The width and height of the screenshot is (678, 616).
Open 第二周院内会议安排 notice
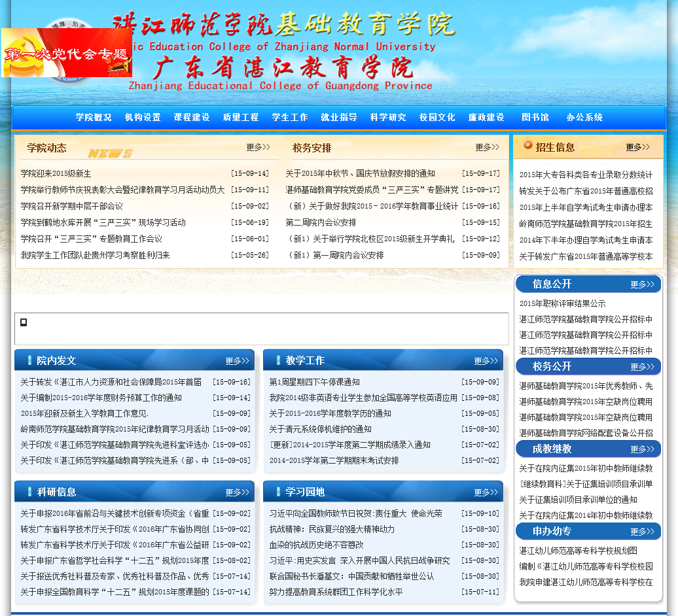321,222
